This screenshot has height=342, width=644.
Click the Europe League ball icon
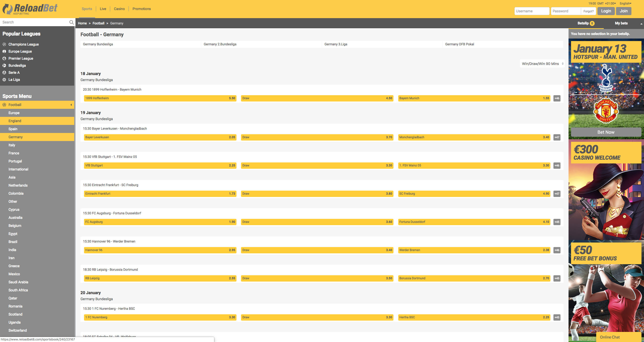click(4, 51)
